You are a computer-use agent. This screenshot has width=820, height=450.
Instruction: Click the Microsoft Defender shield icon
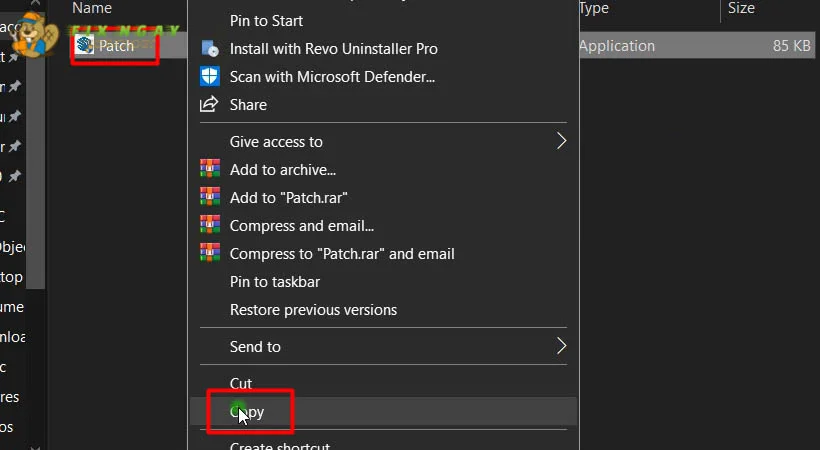[x=209, y=76]
